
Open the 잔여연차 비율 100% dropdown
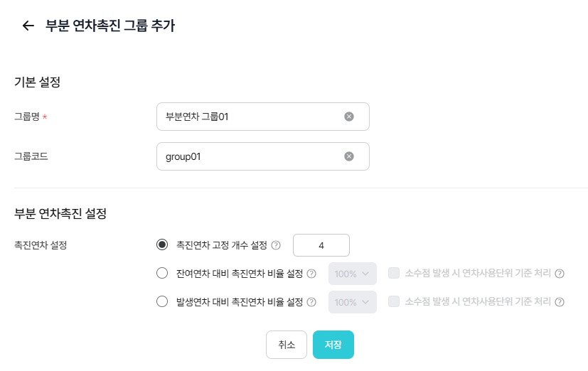point(353,274)
